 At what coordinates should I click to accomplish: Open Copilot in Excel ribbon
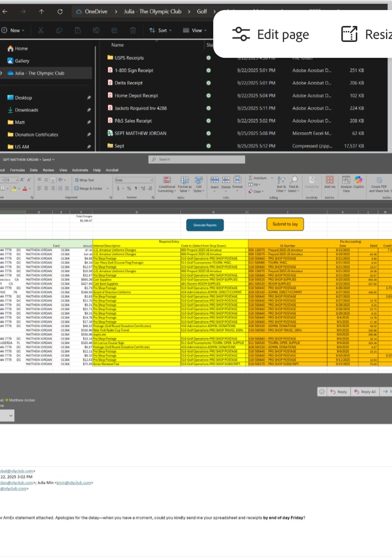pos(358,182)
